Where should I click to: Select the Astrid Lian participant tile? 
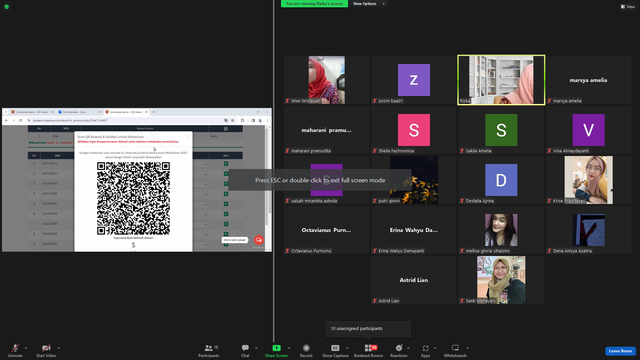[414, 280]
